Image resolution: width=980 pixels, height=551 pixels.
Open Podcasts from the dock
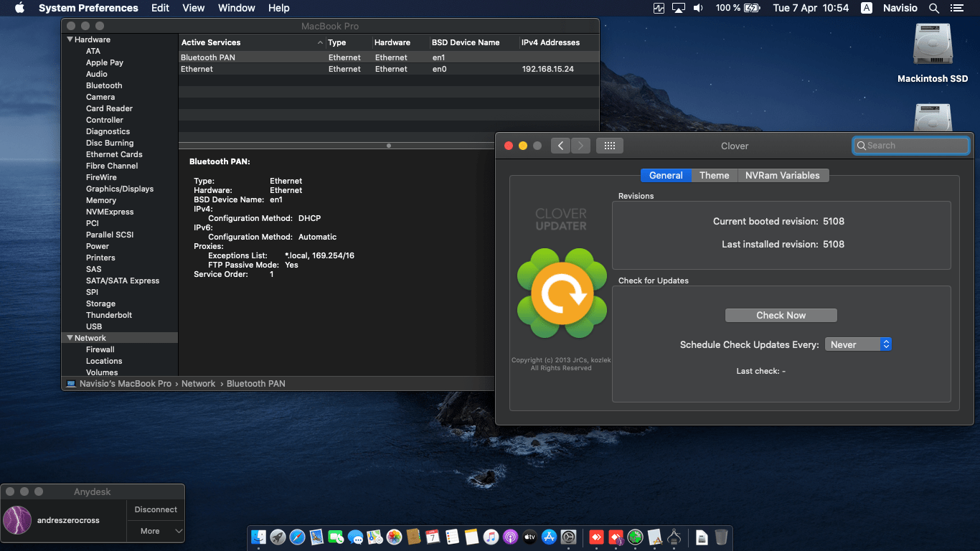(x=510, y=537)
